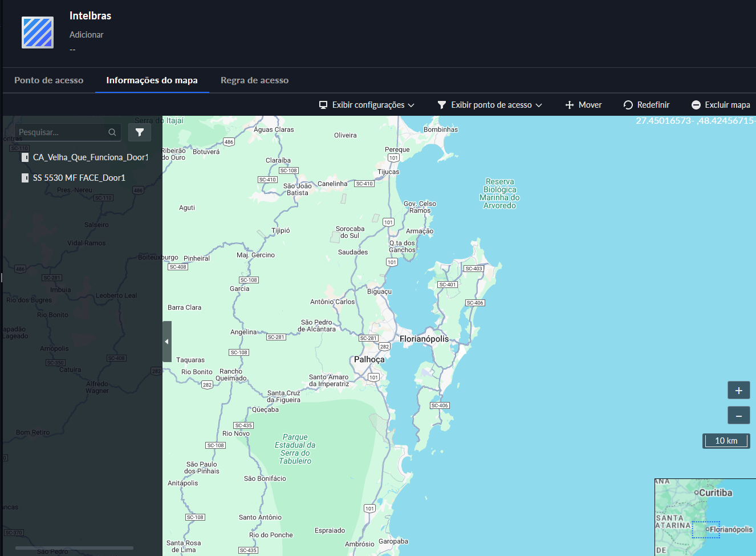Click the Redefinir reset icon
This screenshot has height=556, width=756.
[628, 105]
